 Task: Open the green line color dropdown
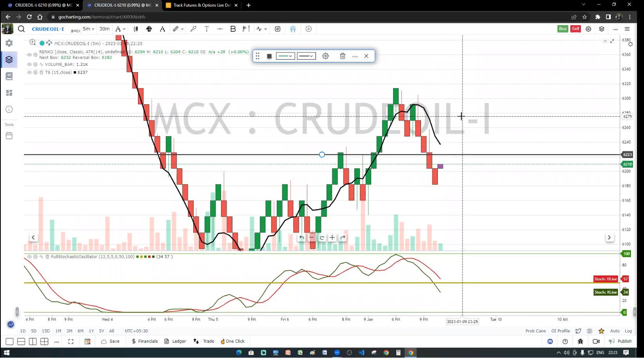tap(285, 56)
